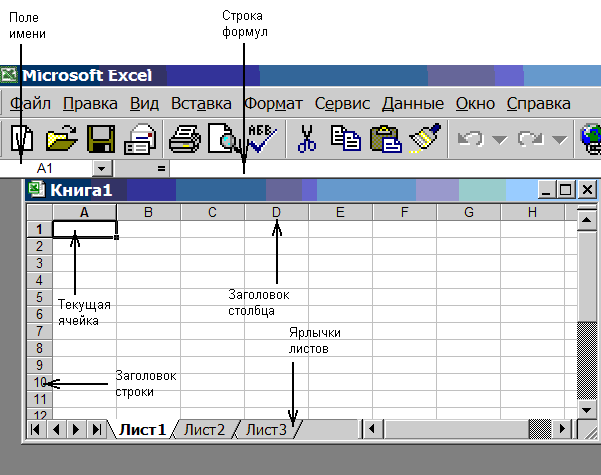Run the spelling check ABC icon
This screenshot has height=475, width=601.
point(261,138)
